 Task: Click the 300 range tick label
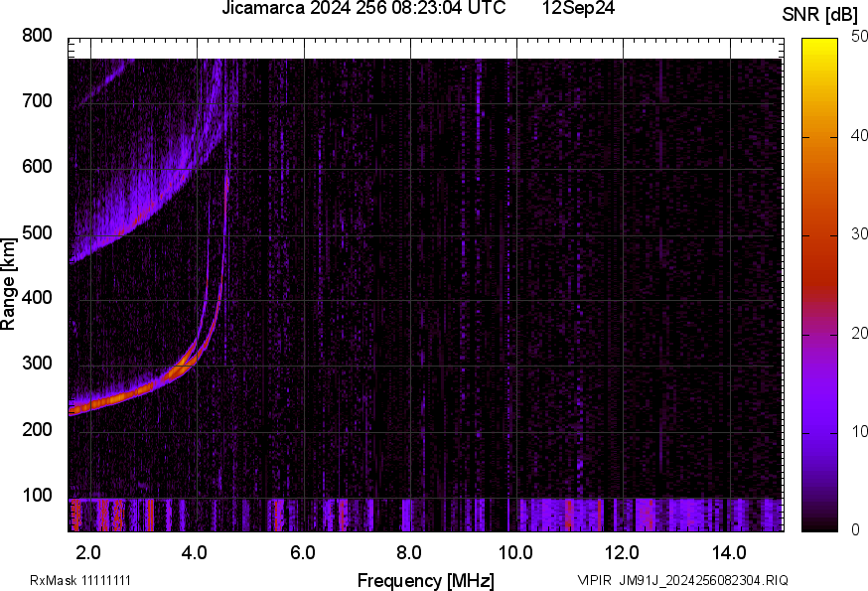pyautogui.click(x=36, y=365)
